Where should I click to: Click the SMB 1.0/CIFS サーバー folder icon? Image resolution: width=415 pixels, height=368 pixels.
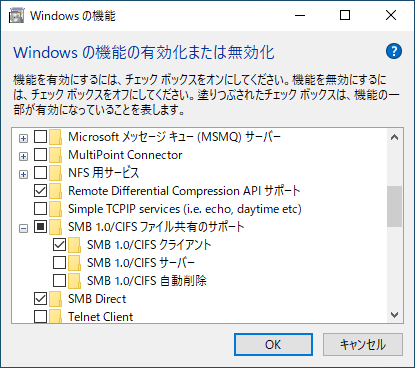pos(74,263)
